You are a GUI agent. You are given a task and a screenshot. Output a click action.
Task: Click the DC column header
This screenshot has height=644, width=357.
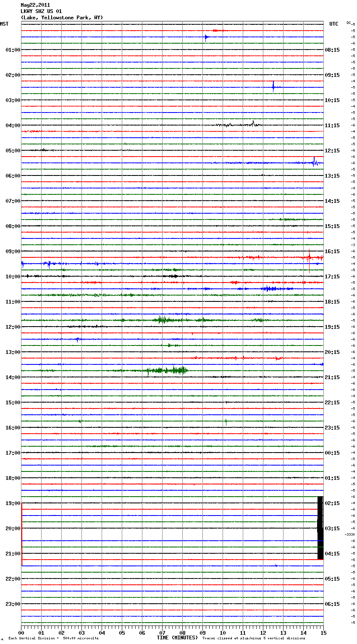pyautogui.click(x=349, y=23)
